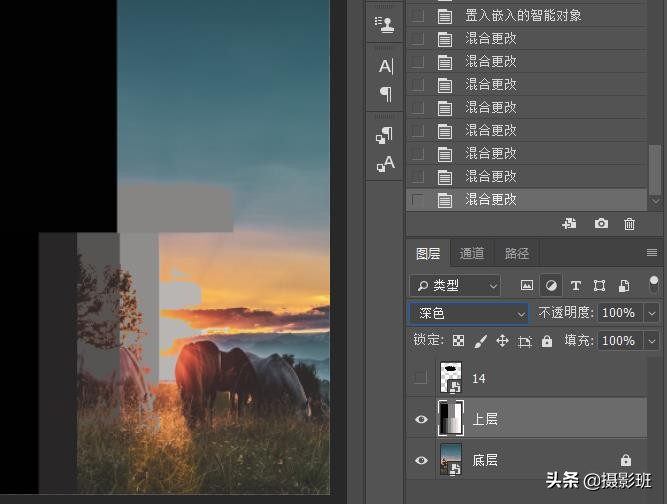This screenshot has width=667, height=504.
Task: Set history brush source on highlighted 混合更改 state
Action: [x=418, y=200]
